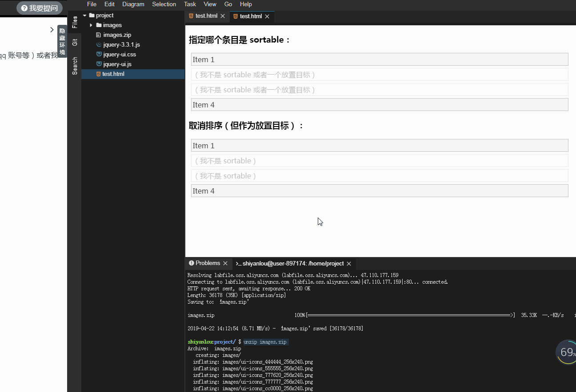The image size is (576, 392).
Task: Close the first test.html editor tab
Action: click(223, 16)
